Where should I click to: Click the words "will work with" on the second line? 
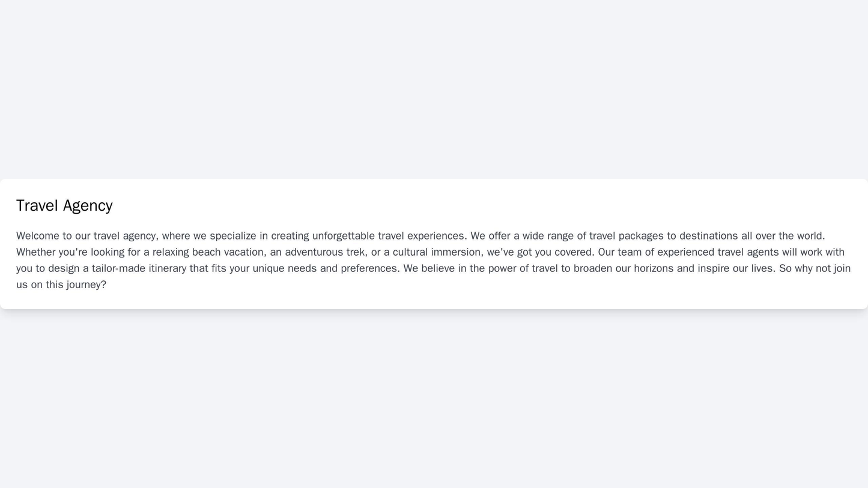click(x=811, y=252)
